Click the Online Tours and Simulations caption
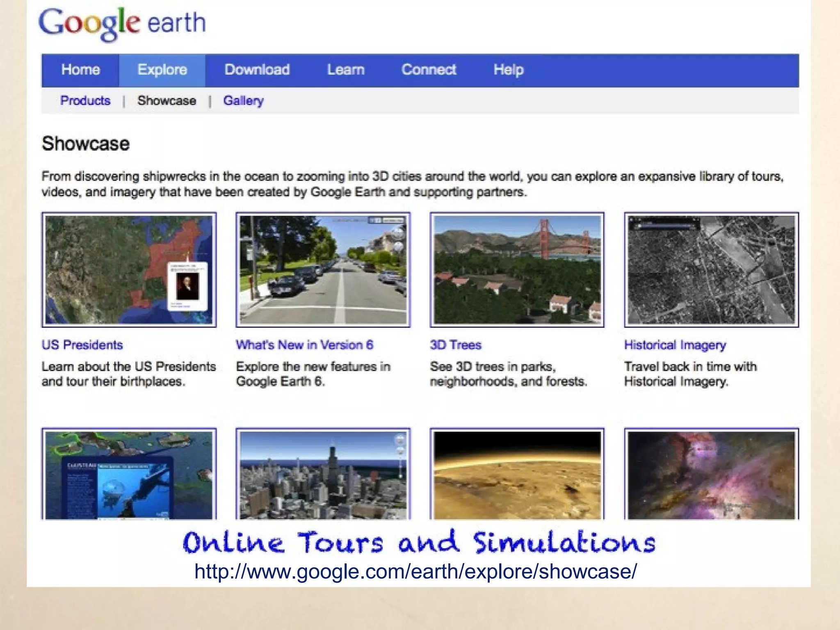 419,542
